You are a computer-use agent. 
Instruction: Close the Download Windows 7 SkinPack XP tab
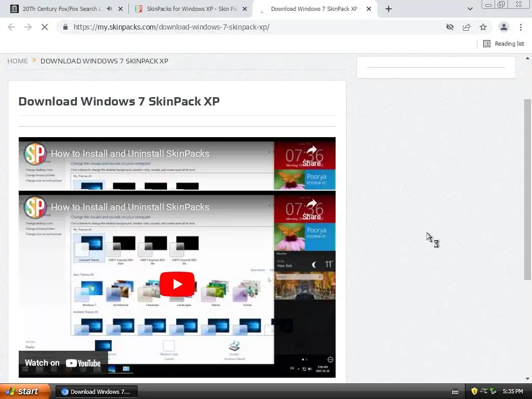(369, 9)
